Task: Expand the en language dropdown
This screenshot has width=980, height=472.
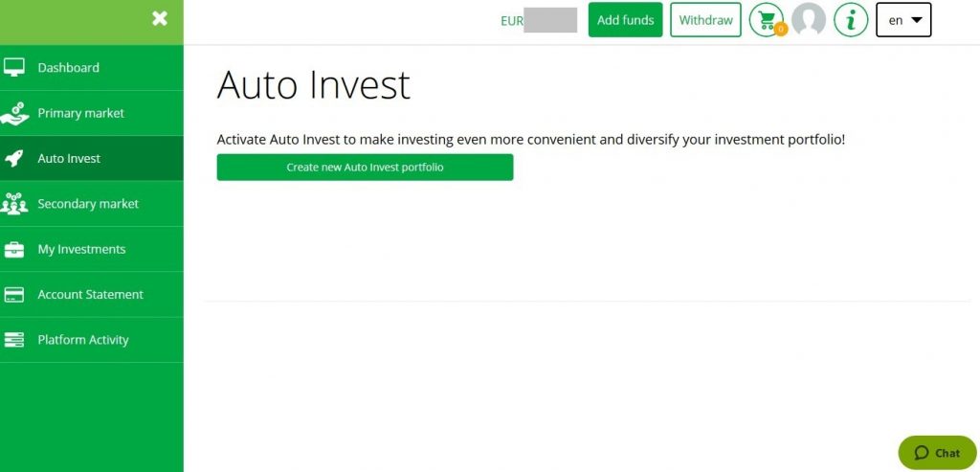Action: click(x=903, y=20)
